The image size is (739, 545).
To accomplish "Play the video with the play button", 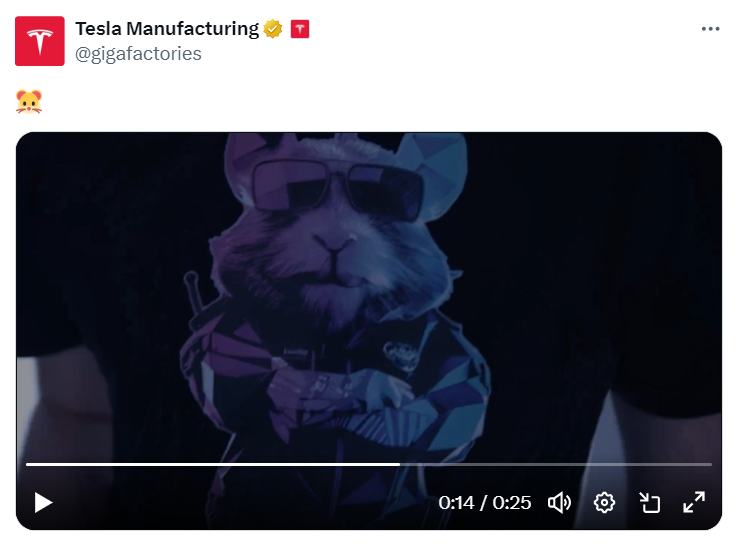I will (43, 503).
